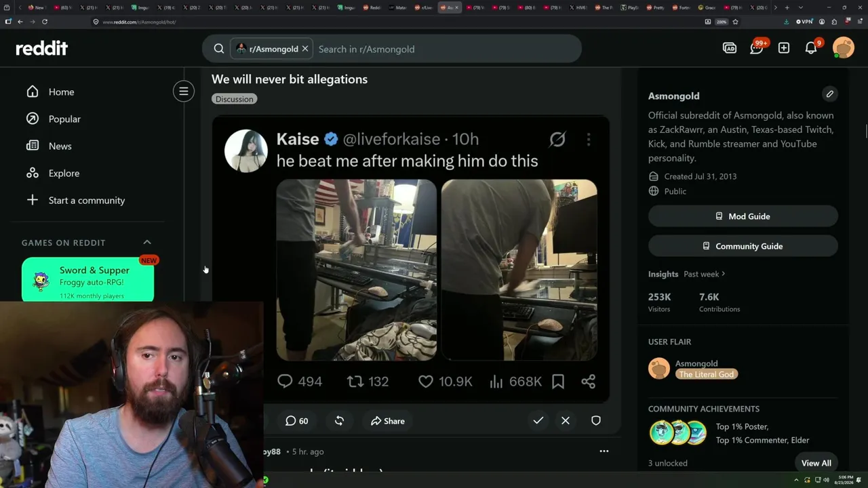Open the taskbar clock and date
Image resolution: width=868 pixels, height=488 pixels.
coord(845,480)
